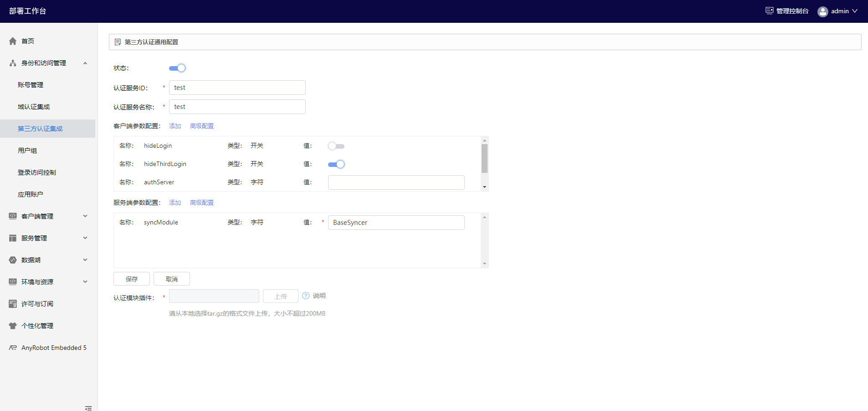This screenshot has height=411, width=868.
Task: Click the 数据湖 icon in sidebar
Action: coord(13,260)
